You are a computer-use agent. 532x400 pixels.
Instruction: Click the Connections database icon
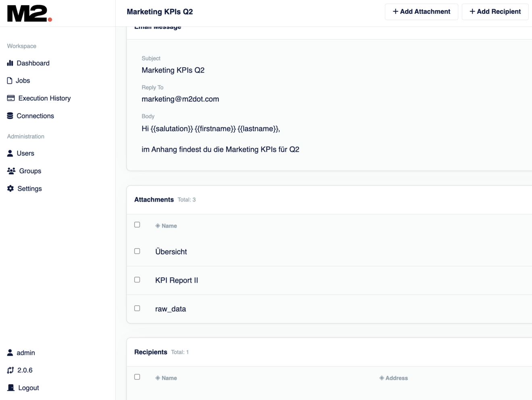(10, 116)
